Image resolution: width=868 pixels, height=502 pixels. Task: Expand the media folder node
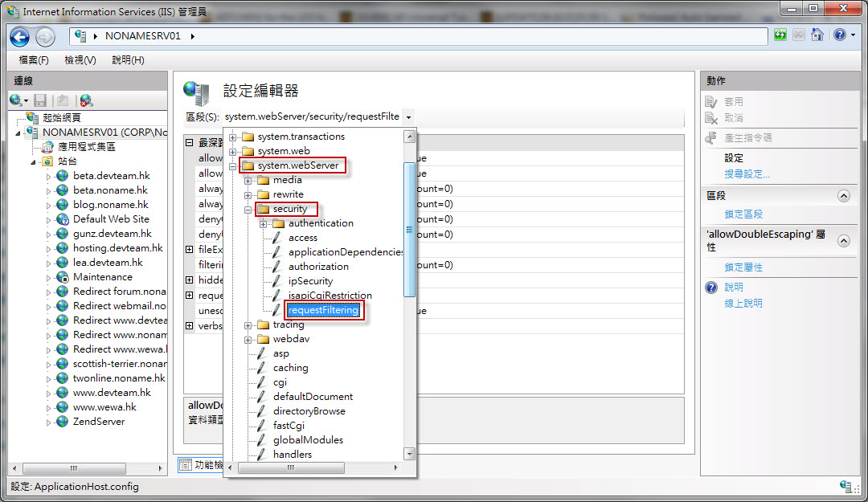pyautogui.click(x=248, y=181)
